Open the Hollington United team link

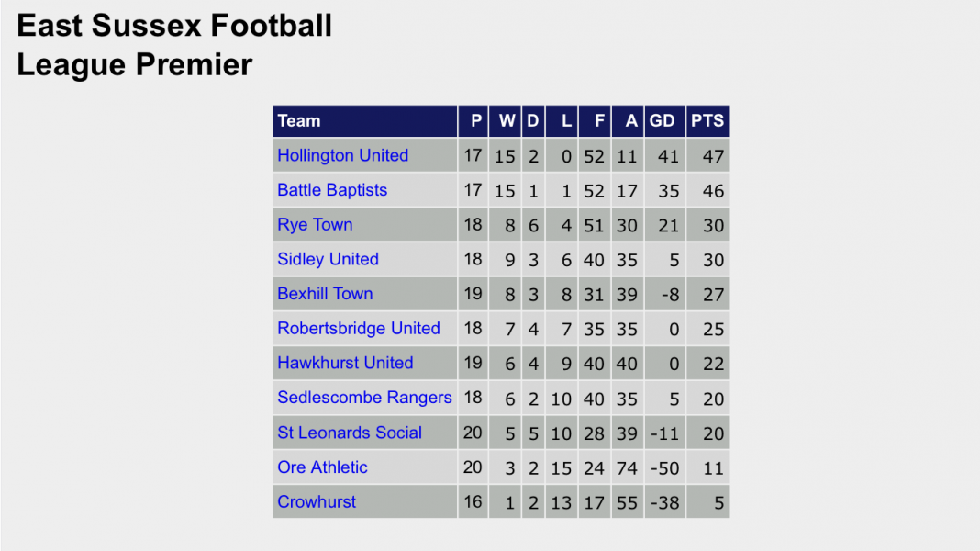tap(342, 155)
